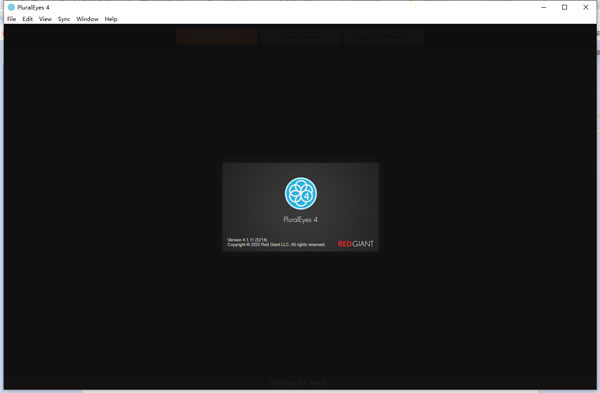Open the Edit menu

28,19
